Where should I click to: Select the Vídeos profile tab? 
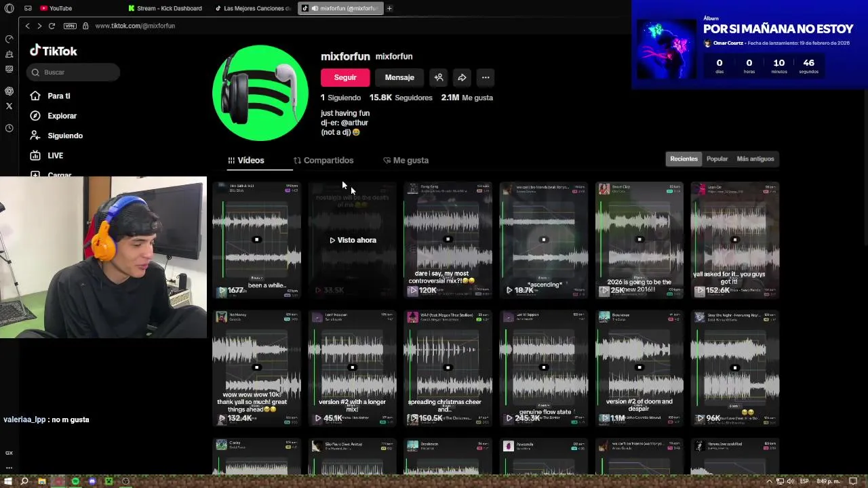pyautogui.click(x=246, y=160)
